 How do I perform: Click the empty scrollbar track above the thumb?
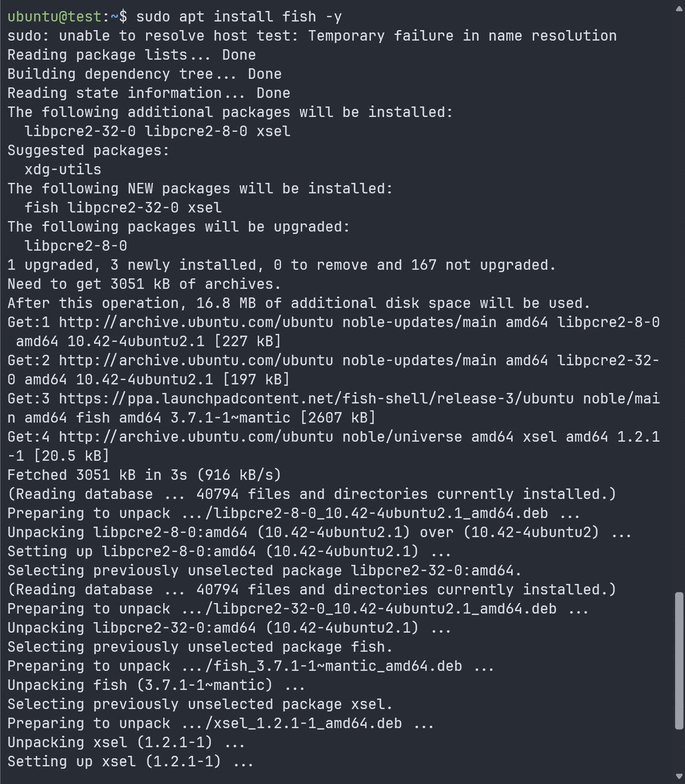tap(679, 301)
